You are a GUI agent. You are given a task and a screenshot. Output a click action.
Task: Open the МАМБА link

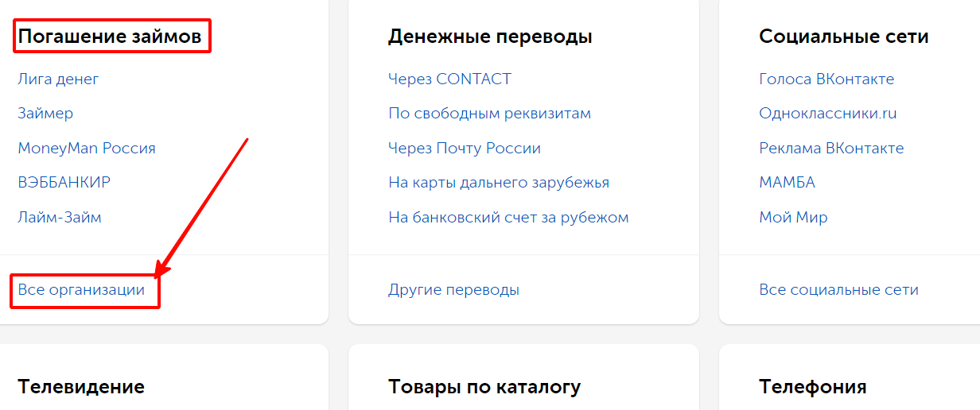[x=787, y=183]
